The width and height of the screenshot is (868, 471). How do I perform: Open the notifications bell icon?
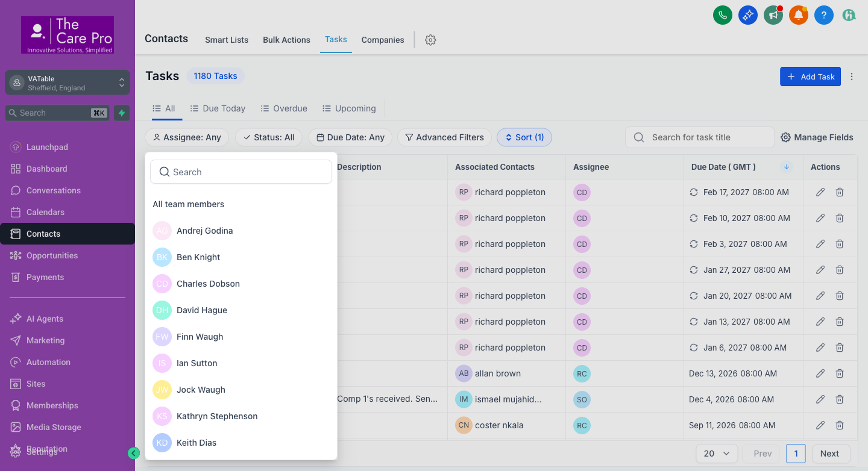coord(798,15)
